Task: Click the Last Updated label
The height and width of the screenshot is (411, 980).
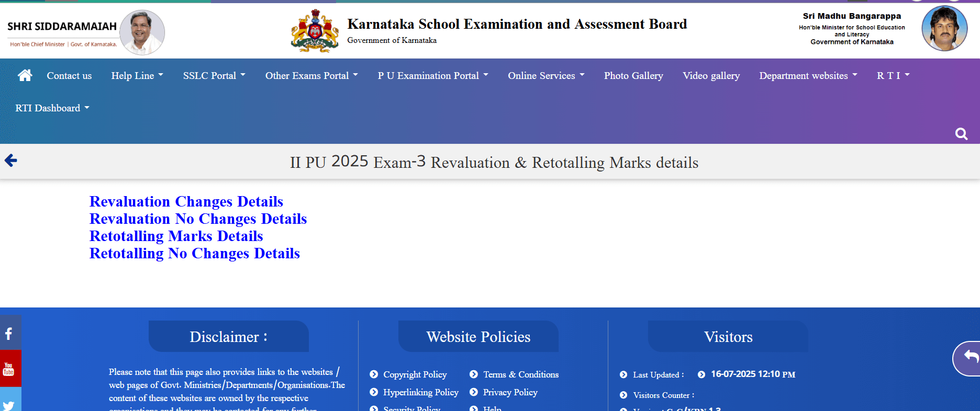Action: coord(658,374)
